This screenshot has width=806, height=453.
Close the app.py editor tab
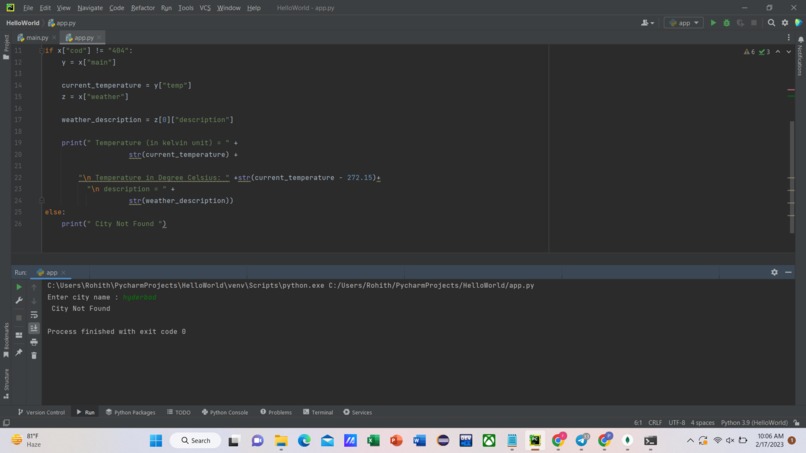100,38
